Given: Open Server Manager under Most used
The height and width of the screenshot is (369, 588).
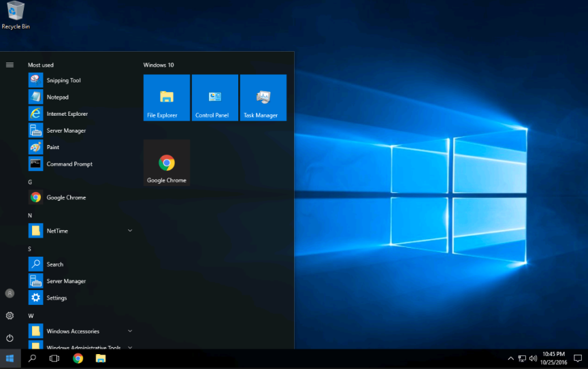Looking at the screenshot, I should pyautogui.click(x=80, y=131).
